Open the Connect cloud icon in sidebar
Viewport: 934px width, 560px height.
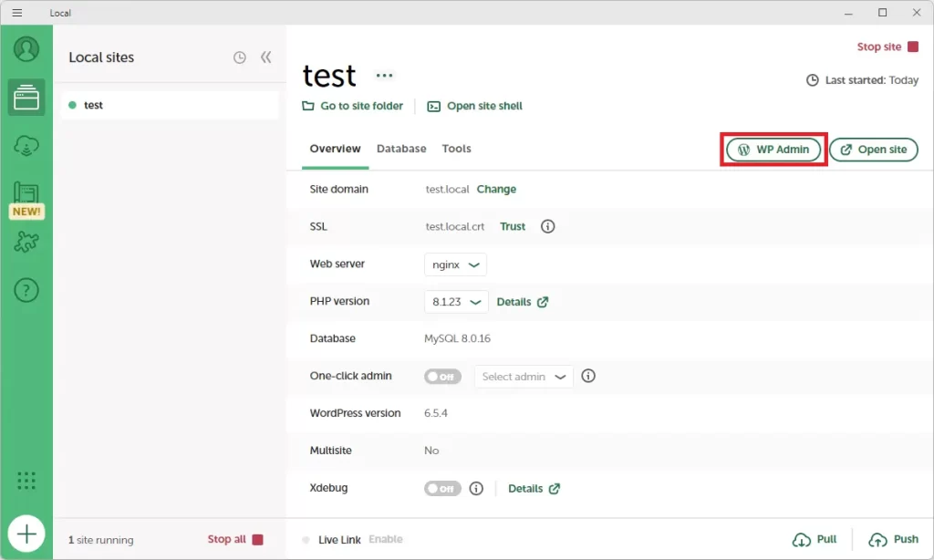coord(26,145)
